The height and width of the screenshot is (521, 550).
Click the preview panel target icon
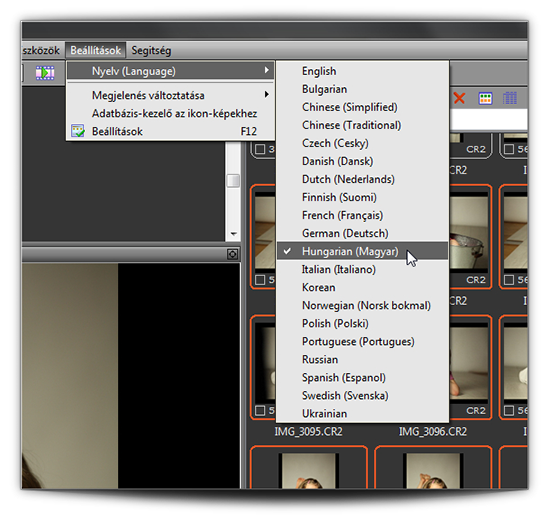(x=232, y=254)
